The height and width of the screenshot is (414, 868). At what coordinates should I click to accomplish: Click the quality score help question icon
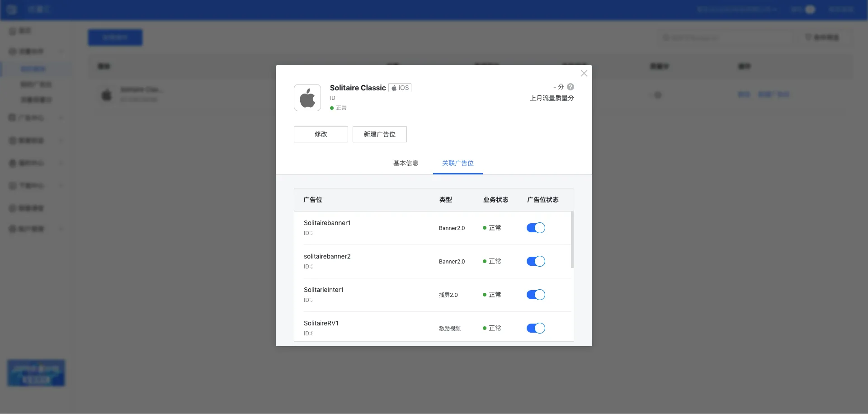point(571,87)
